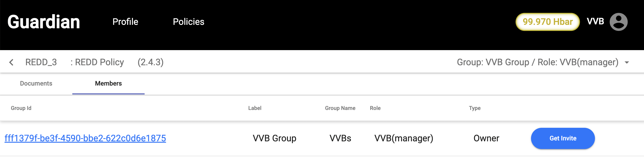Click the 99.970 Hbar balance badge
The image size is (644, 163).
tap(548, 22)
